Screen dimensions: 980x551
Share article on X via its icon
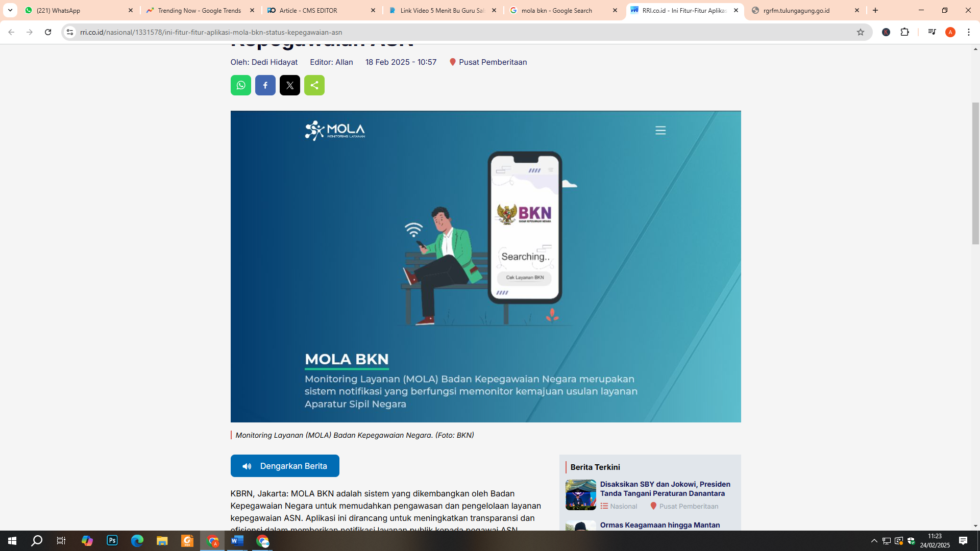[x=290, y=85]
